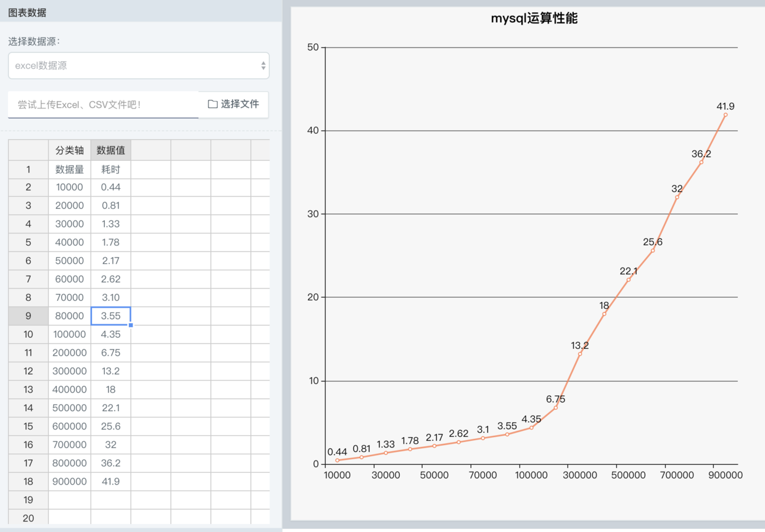
Task: Select cell with value 1.78
Action: pos(110,242)
